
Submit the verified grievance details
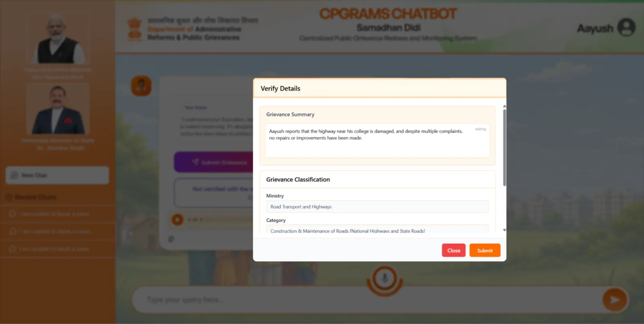[485, 250]
